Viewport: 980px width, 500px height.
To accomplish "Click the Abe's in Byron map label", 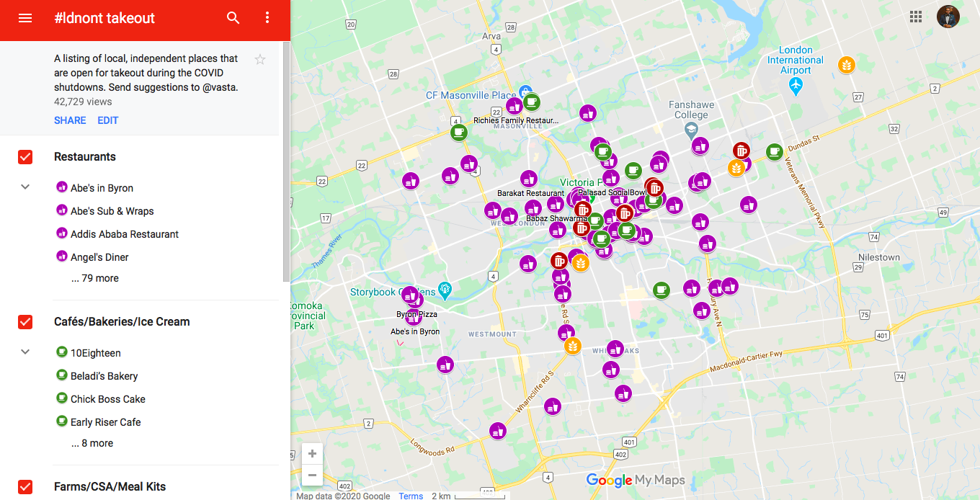I will 415,331.
